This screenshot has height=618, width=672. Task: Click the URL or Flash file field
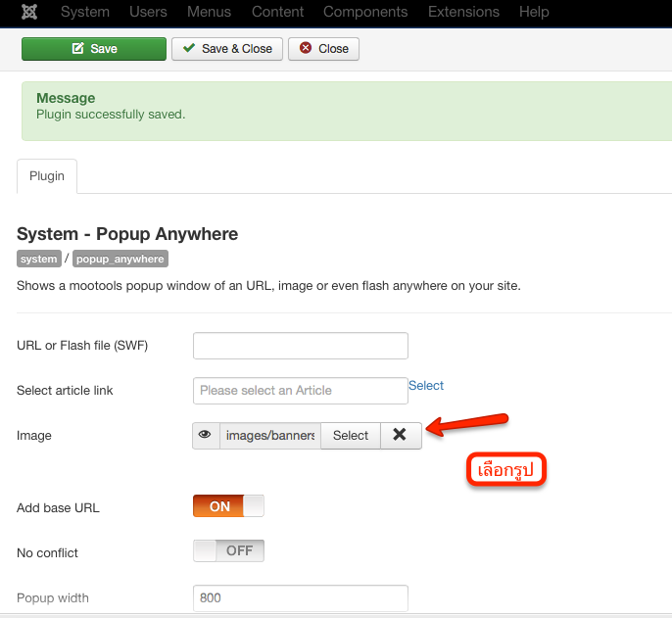(300, 346)
